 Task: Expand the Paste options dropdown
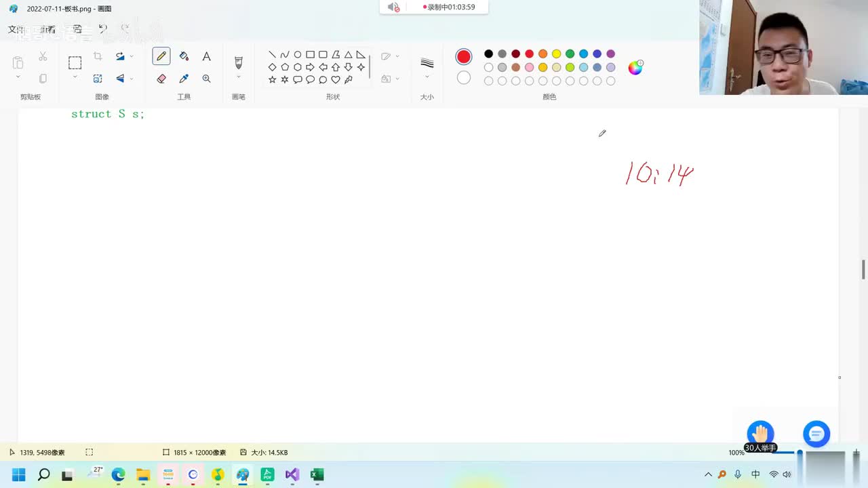(18, 77)
